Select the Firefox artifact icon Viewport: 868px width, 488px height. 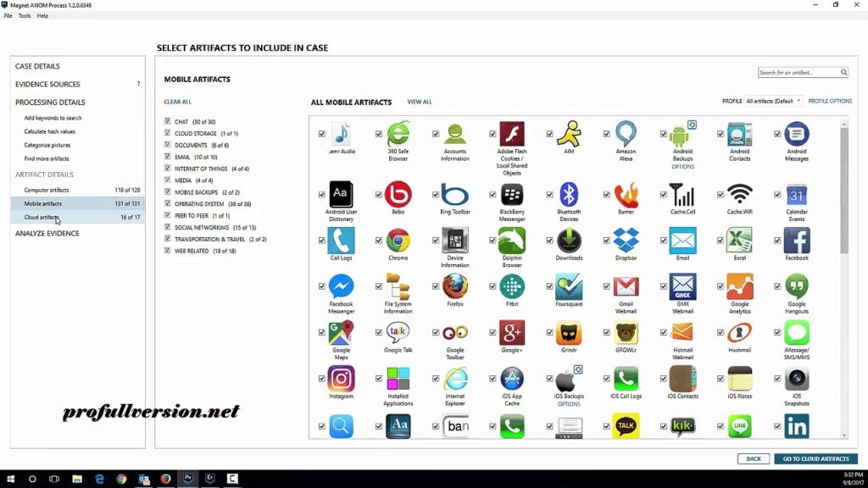[455, 286]
